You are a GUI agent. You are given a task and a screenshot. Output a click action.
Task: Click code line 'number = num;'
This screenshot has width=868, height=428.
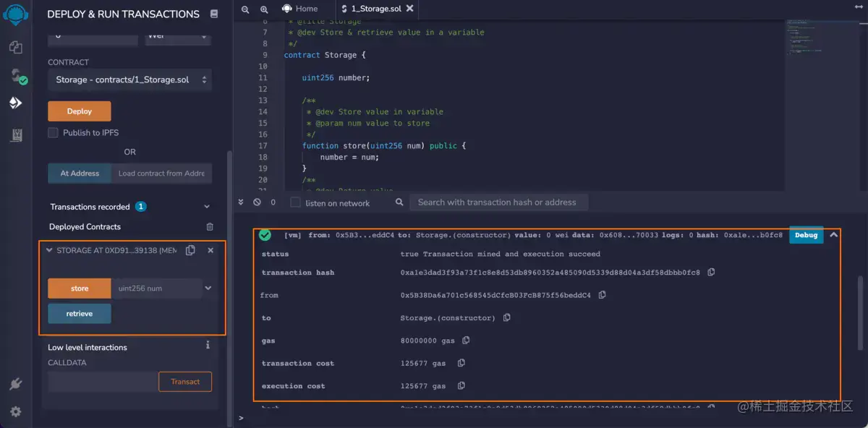(349, 157)
